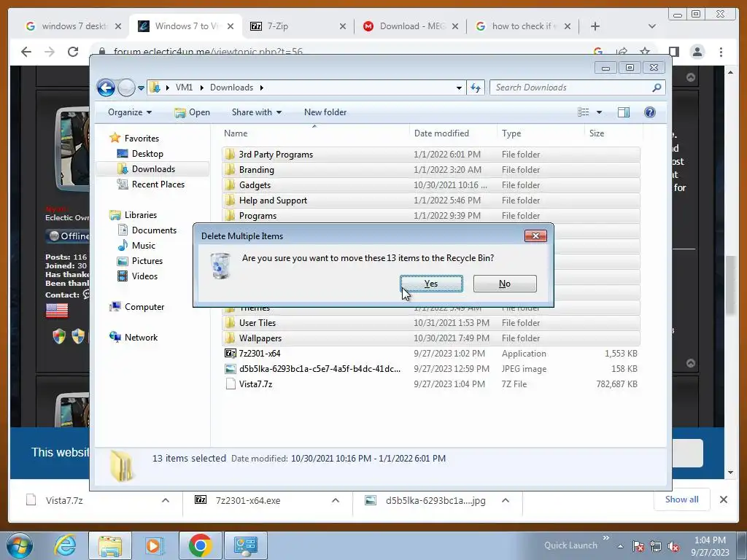
Task: Open the Share with menu
Action: (x=256, y=112)
